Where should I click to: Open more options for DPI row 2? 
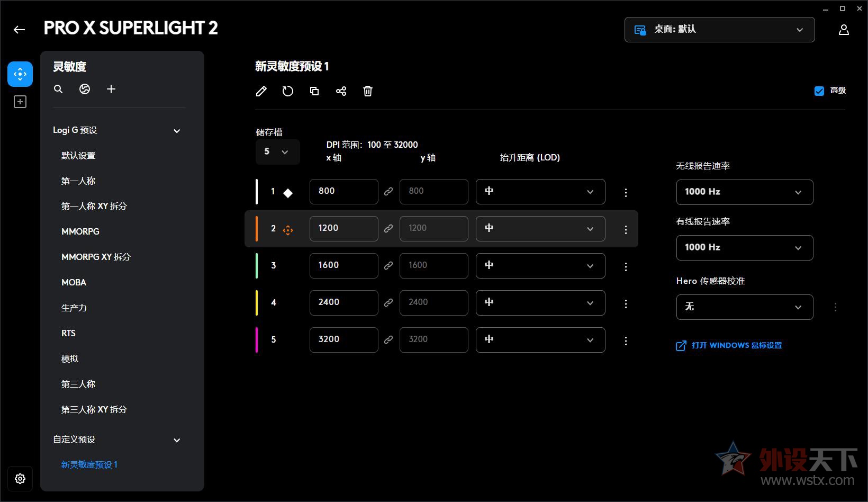click(x=626, y=230)
